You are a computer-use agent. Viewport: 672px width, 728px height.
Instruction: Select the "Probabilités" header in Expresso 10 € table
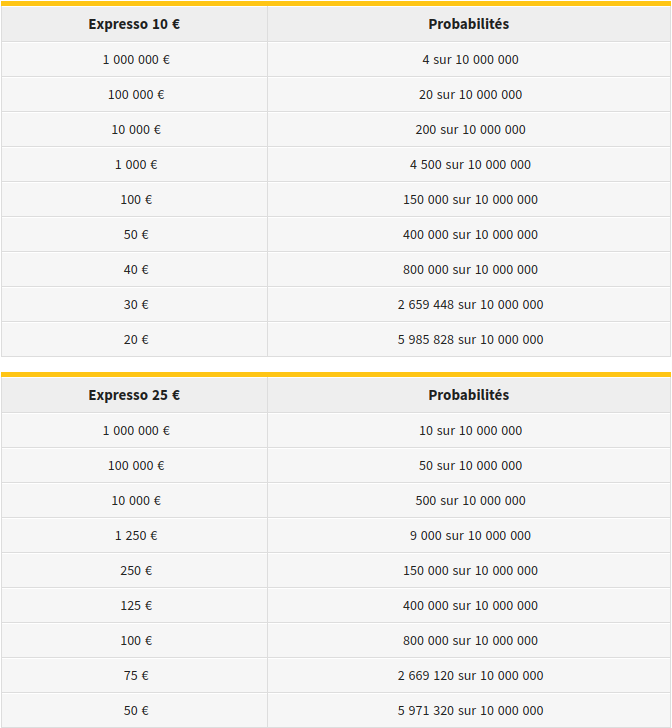pyautogui.click(x=469, y=24)
